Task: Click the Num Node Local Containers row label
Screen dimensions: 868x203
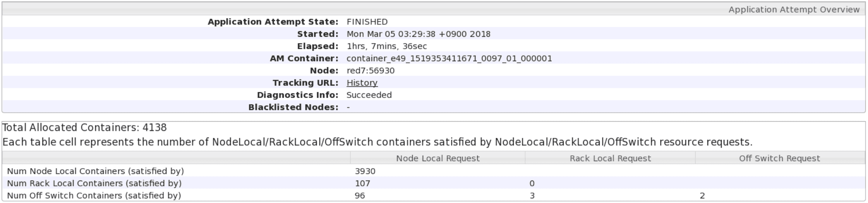Action: click(95, 171)
